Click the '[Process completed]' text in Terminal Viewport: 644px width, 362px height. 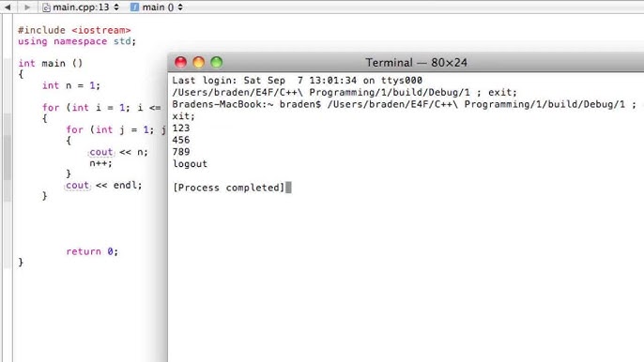coord(228,188)
